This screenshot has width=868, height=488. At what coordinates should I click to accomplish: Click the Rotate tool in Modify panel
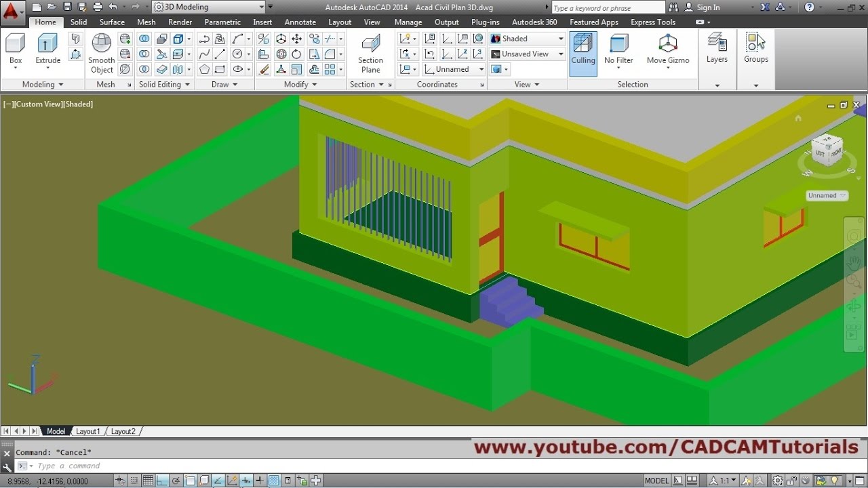(x=296, y=54)
